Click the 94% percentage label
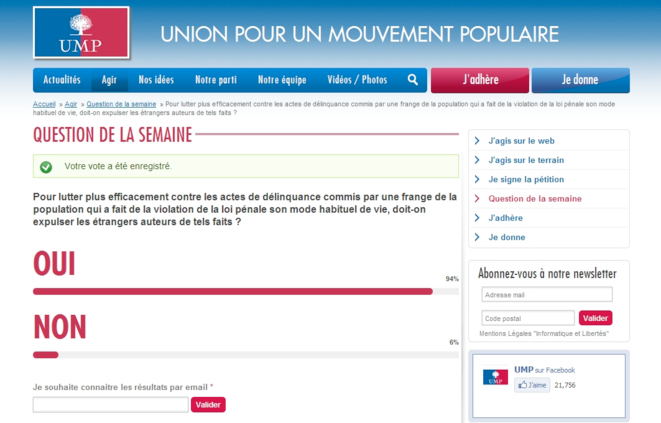 452,279
